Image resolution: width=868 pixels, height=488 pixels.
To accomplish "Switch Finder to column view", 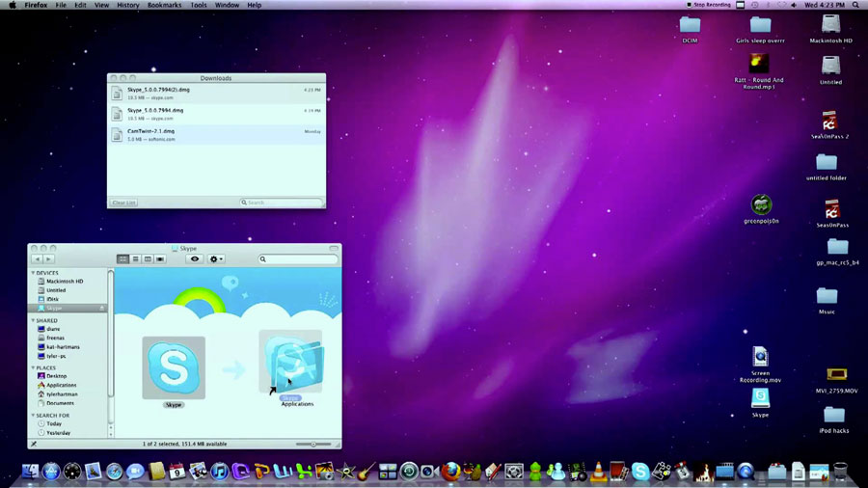I will click(148, 258).
